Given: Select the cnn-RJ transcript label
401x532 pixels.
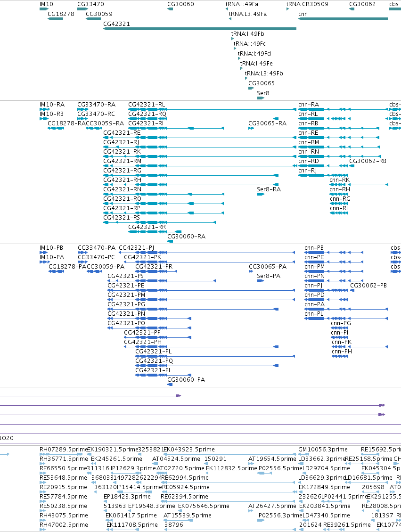Looking at the screenshot, I should pos(307,171).
